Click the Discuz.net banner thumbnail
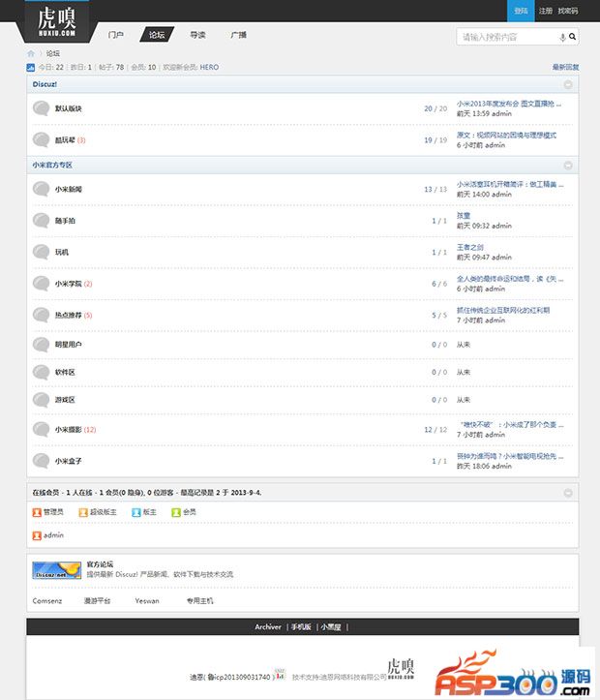 click(x=57, y=570)
